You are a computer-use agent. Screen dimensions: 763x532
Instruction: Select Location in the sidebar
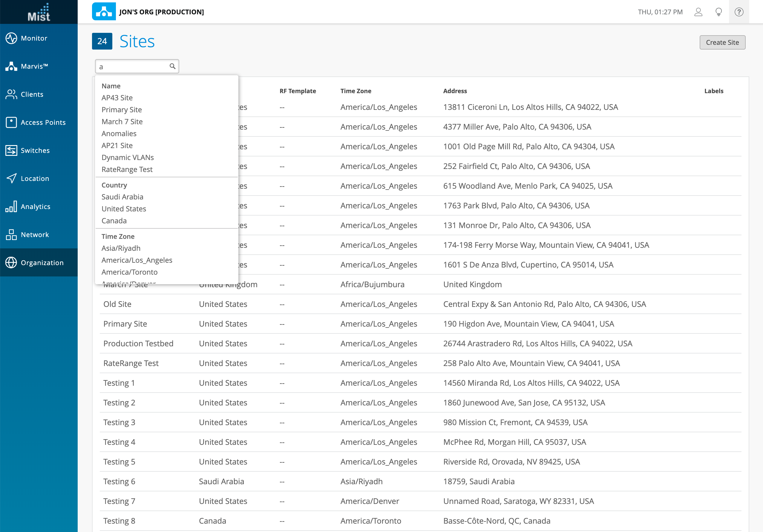[x=34, y=178]
